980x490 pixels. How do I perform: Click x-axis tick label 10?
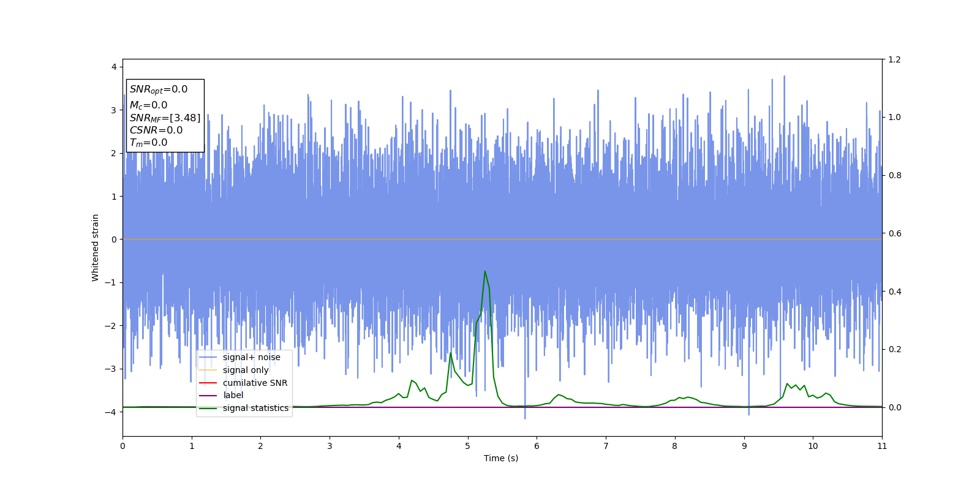click(813, 446)
